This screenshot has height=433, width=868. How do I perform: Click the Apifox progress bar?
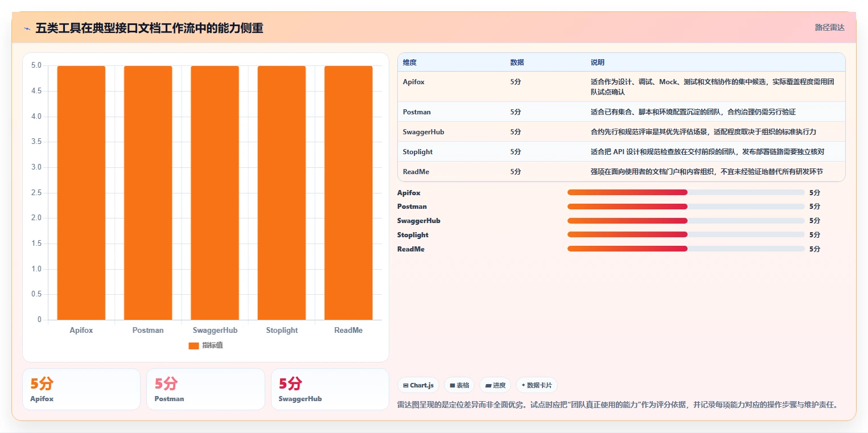coord(686,193)
